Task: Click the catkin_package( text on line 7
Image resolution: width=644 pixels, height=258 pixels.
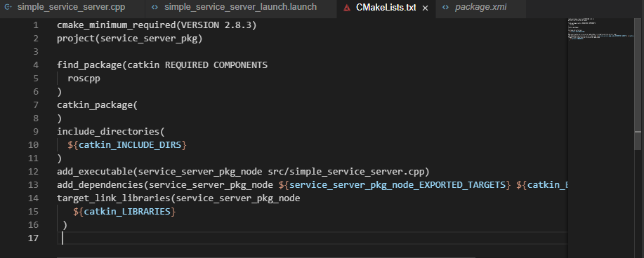Action: coord(98,105)
